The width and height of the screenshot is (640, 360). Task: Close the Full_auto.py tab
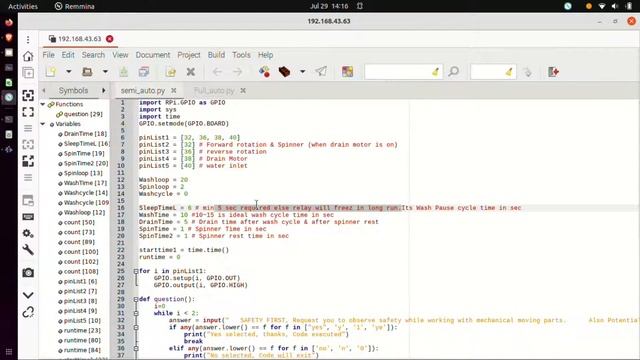point(243,91)
